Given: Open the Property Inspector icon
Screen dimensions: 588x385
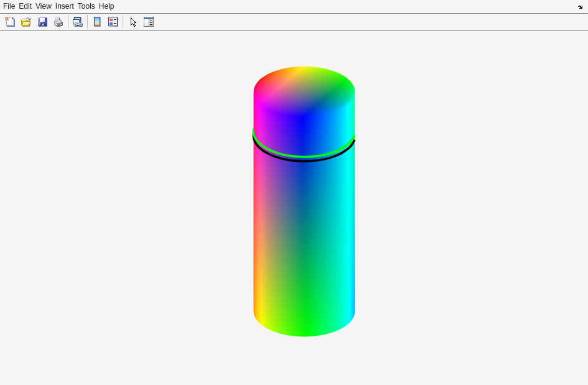Looking at the screenshot, I should click(149, 22).
